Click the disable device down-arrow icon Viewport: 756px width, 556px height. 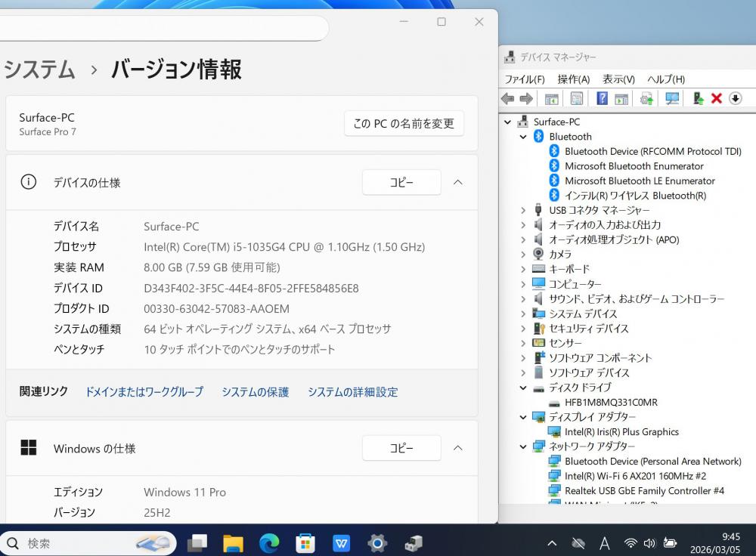[x=735, y=99]
